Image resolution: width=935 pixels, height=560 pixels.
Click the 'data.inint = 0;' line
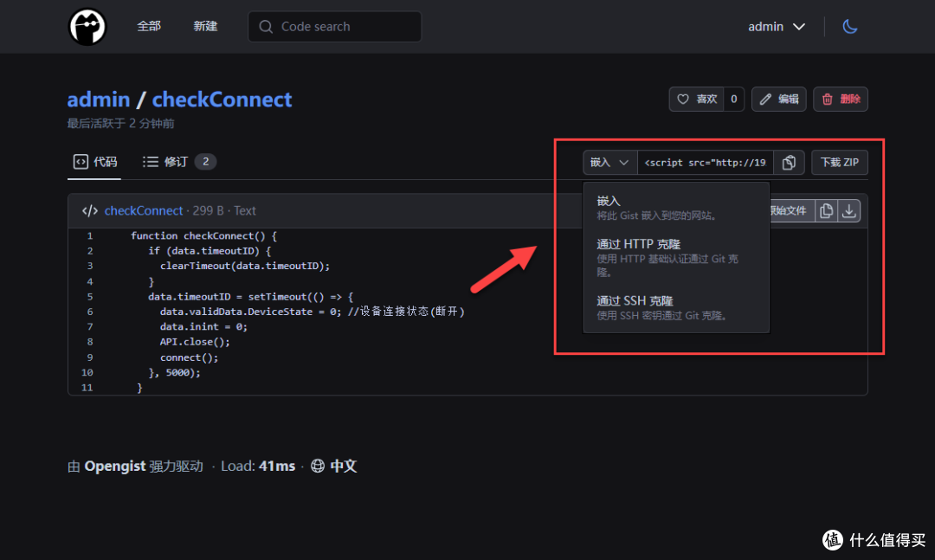(203, 326)
